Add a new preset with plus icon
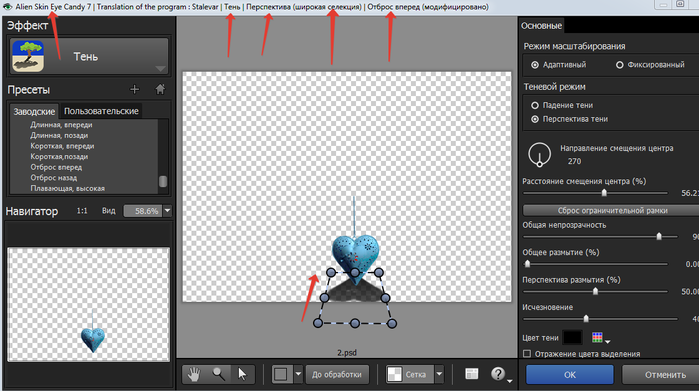The width and height of the screenshot is (699, 391). tap(134, 89)
